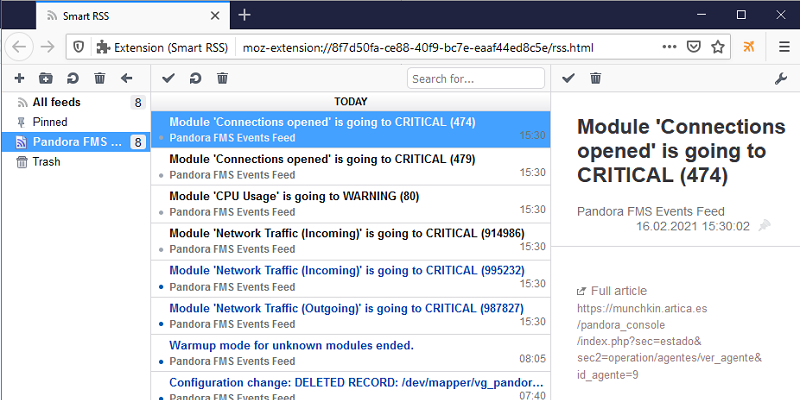
Task: Open Firefox hamburger application menu
Action: [x=784, y=47]
